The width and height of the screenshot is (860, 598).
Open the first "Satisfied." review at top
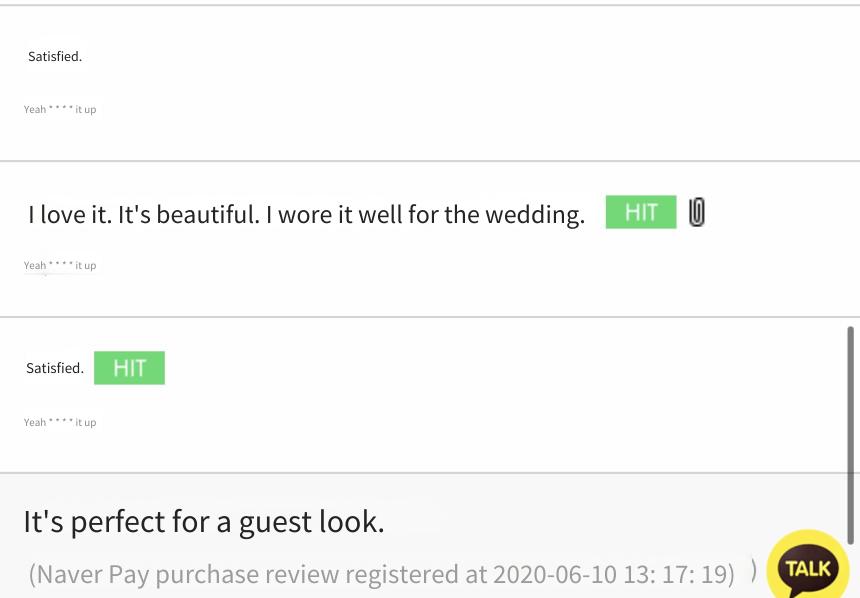[55, 56]
